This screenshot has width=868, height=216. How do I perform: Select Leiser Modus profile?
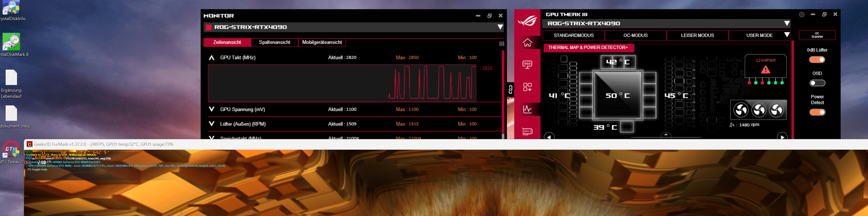[x=697, y=35]
